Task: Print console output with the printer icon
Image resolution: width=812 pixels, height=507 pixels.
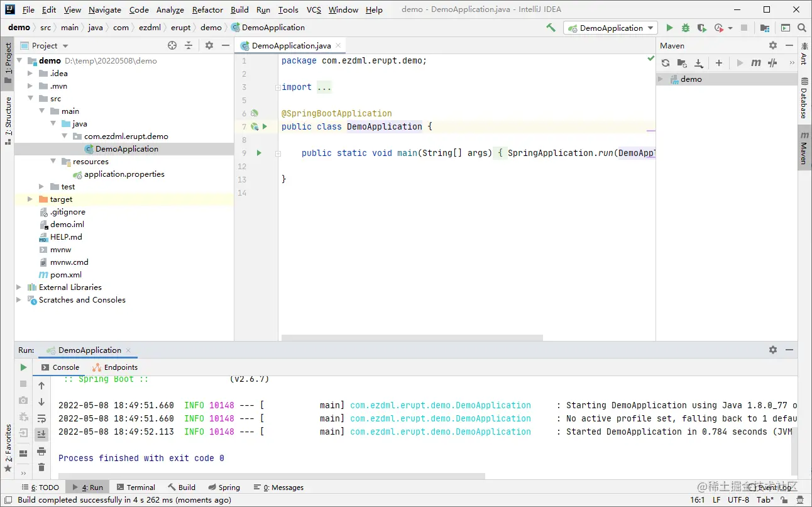Action: point(41,451)
